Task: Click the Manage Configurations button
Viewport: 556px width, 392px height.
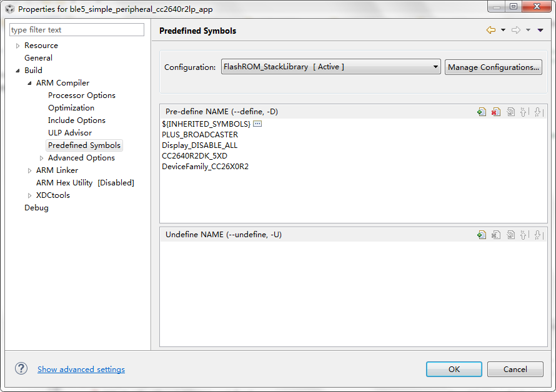Action: point(493,67)
